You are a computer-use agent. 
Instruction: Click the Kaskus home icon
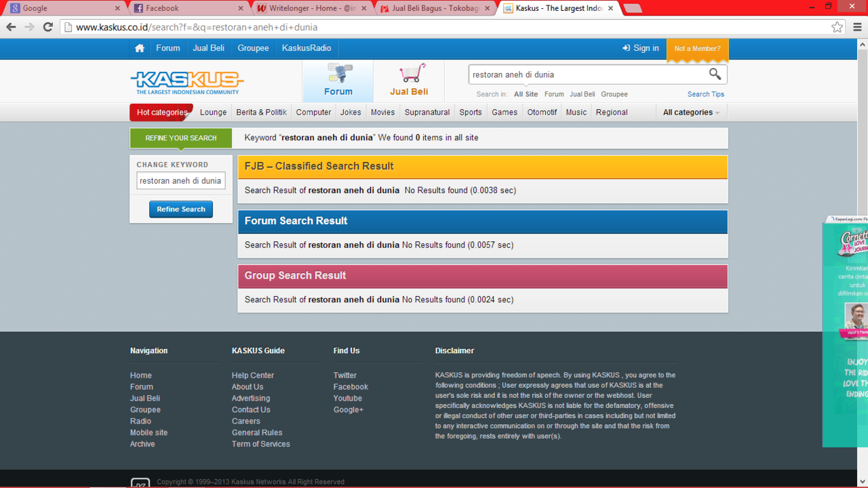pyautogui.click(x=140, y=48)
